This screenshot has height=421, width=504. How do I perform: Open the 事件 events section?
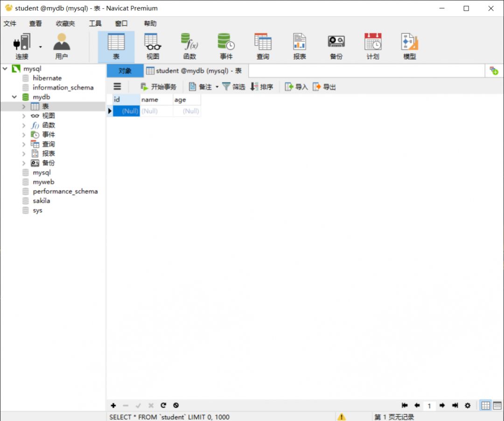226,47
